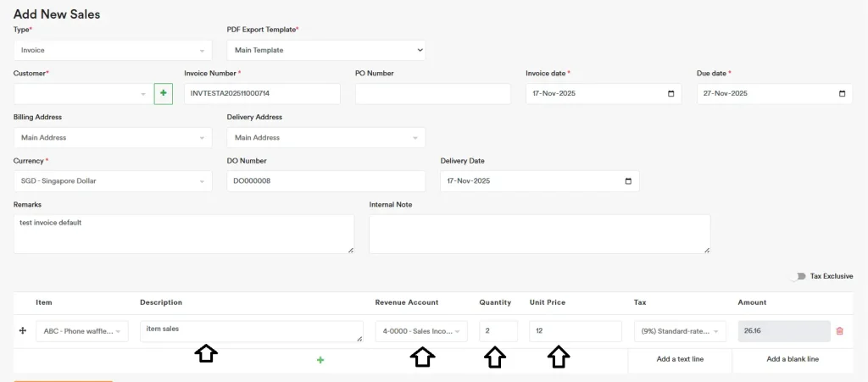868x382 pixels.
Task: Click the green plus button to add customer
Action: coord(163,94)
